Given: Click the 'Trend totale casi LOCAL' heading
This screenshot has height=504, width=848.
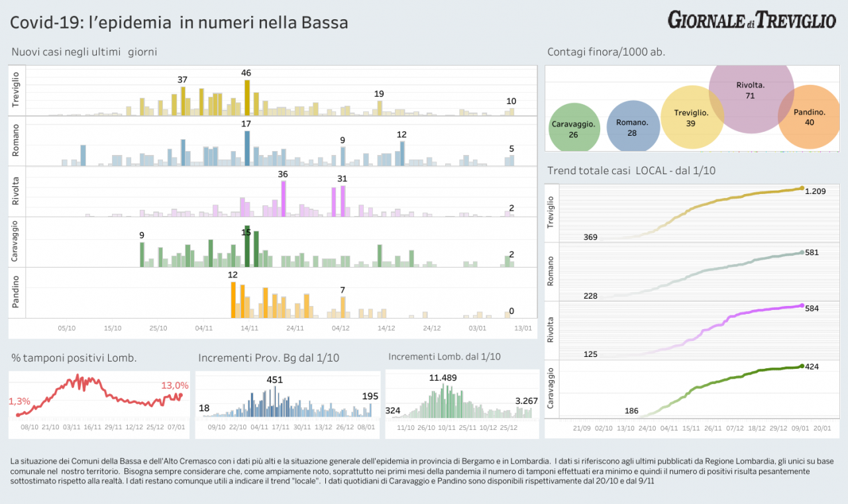Looking at the screenshot, I should pos(631,171).
